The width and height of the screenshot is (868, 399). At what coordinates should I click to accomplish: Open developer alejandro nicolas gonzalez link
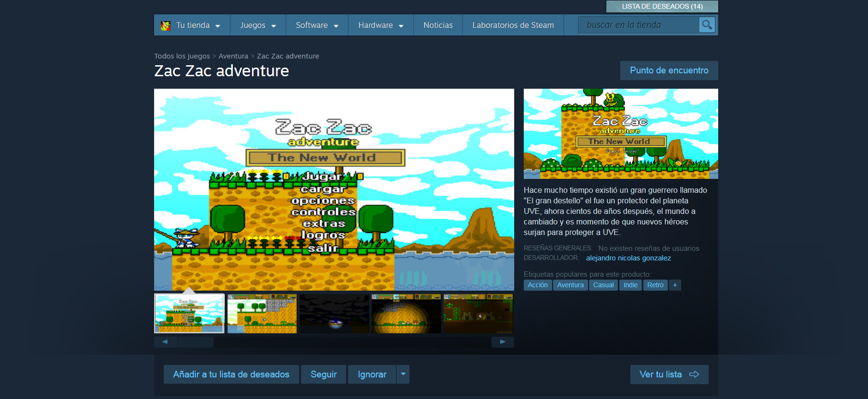[628, 258]
